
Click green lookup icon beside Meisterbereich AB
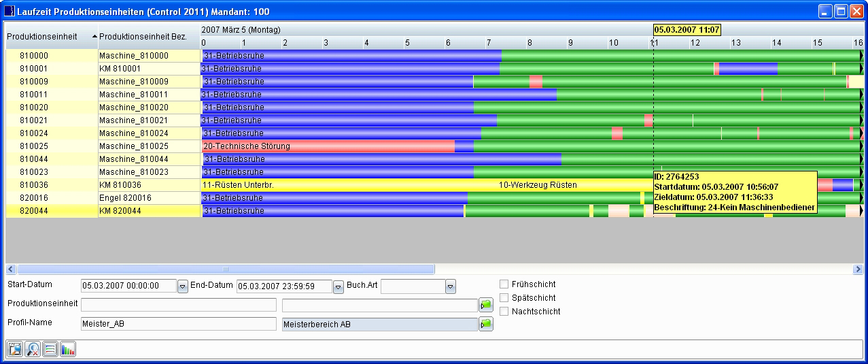[486, 325]
